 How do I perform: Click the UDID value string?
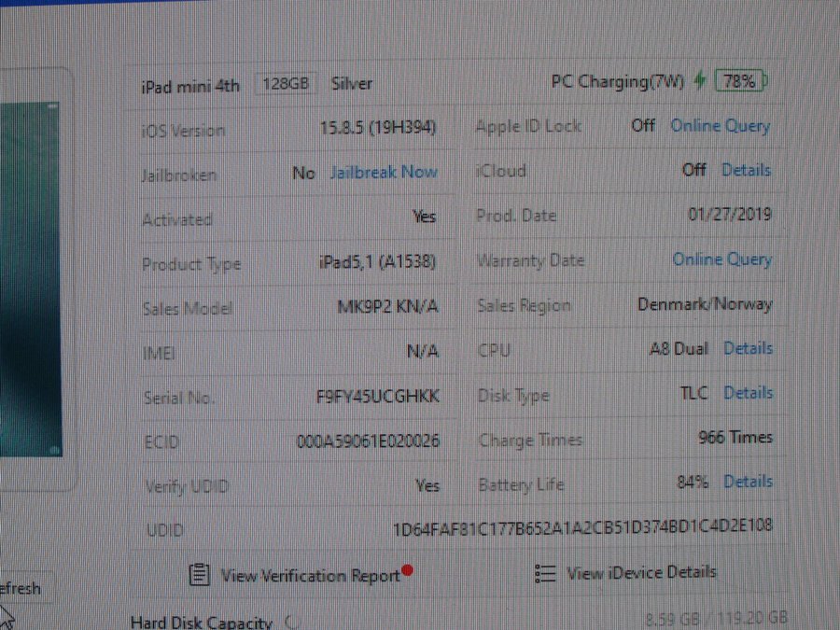tap(582, 526)
